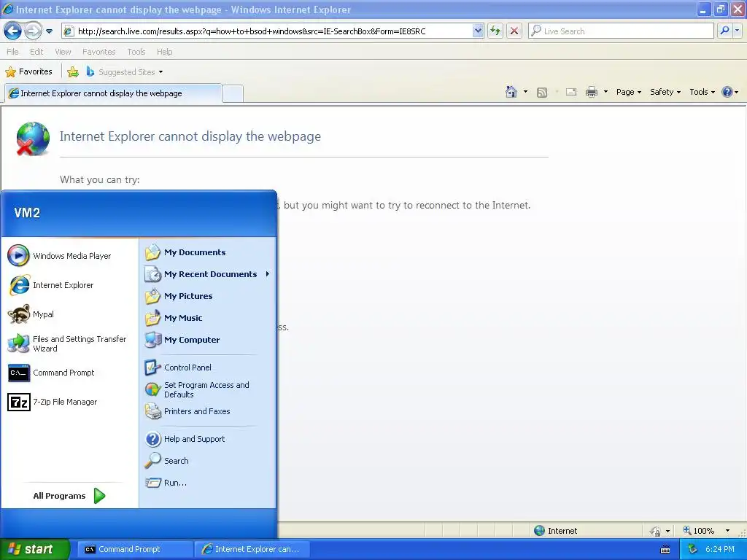The height and width of the screenshot is (560, 747).
Task: Open My Music folder
Action: coord(207,318)
